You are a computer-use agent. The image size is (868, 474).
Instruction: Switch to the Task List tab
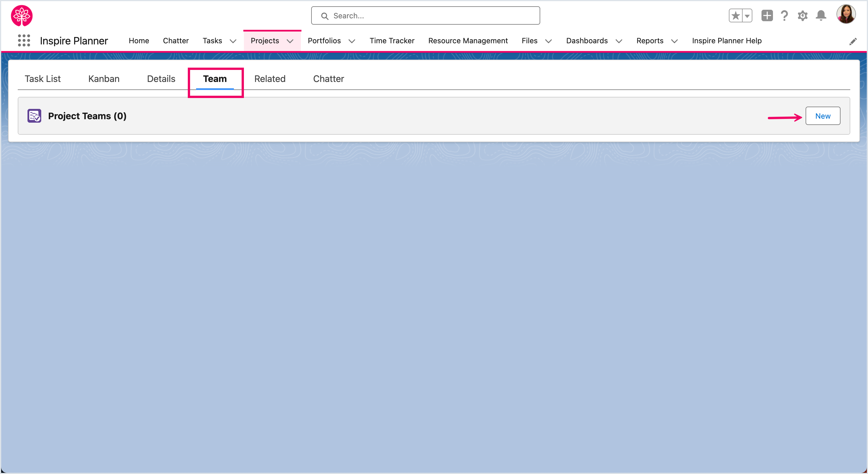[x=42, y=79]
